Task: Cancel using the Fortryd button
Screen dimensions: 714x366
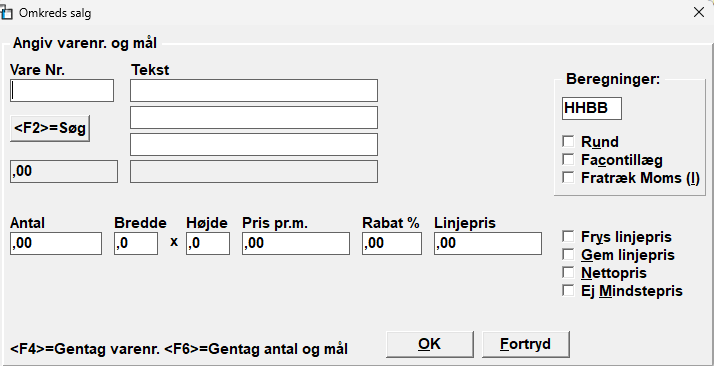Action: (x=525, y=344)
